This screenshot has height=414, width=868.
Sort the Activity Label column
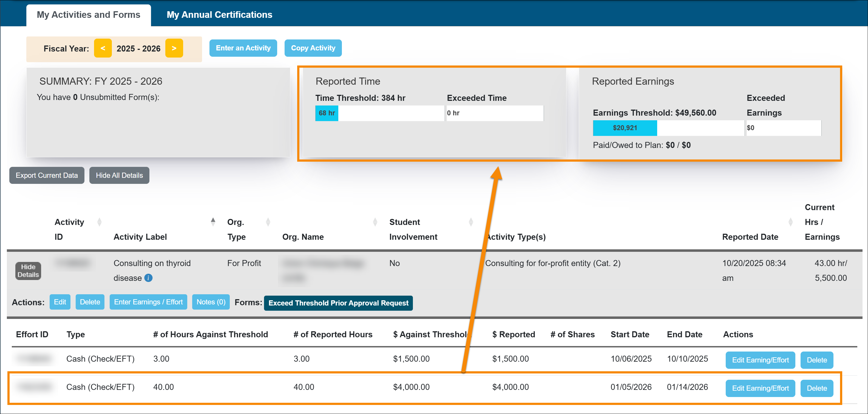(x=213, y=221)
